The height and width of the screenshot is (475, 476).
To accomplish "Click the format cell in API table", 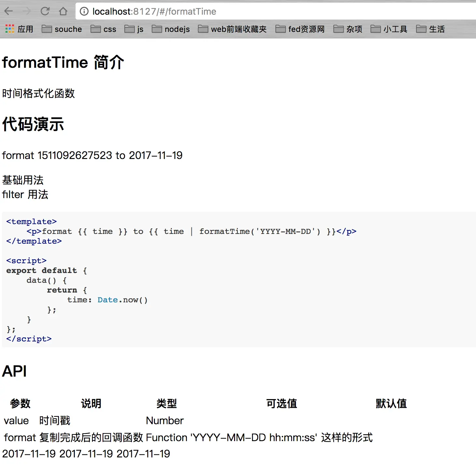I will [20, 438].
